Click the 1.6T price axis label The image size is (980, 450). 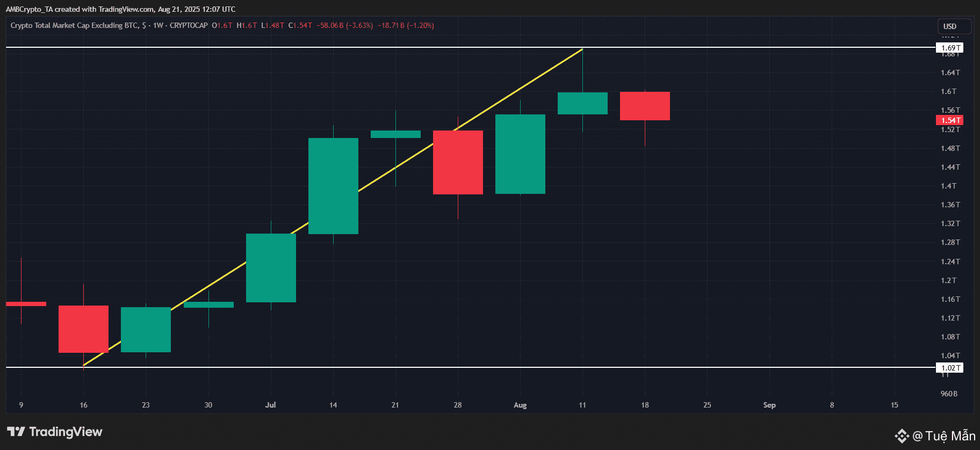pos(949,91)
